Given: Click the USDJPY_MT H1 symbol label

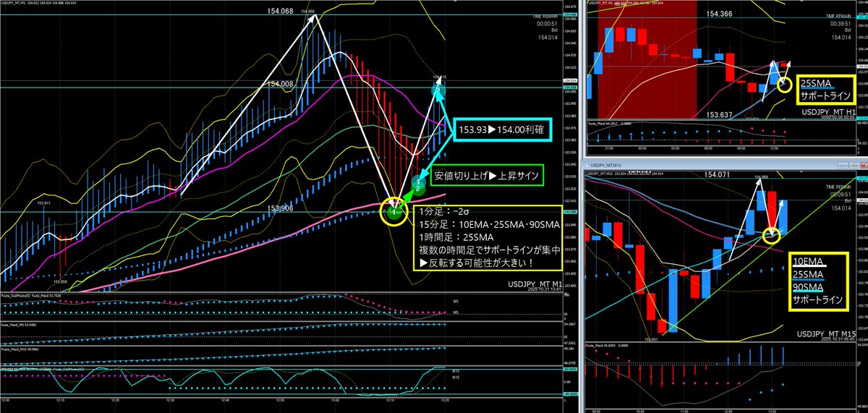Looking at the screenshot, I should click(828, 112).
